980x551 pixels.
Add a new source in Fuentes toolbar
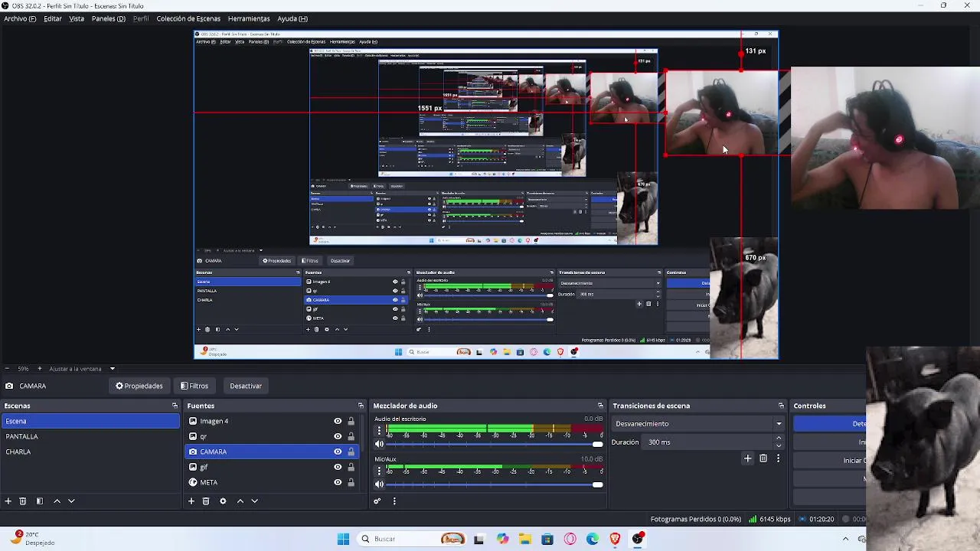191,501
